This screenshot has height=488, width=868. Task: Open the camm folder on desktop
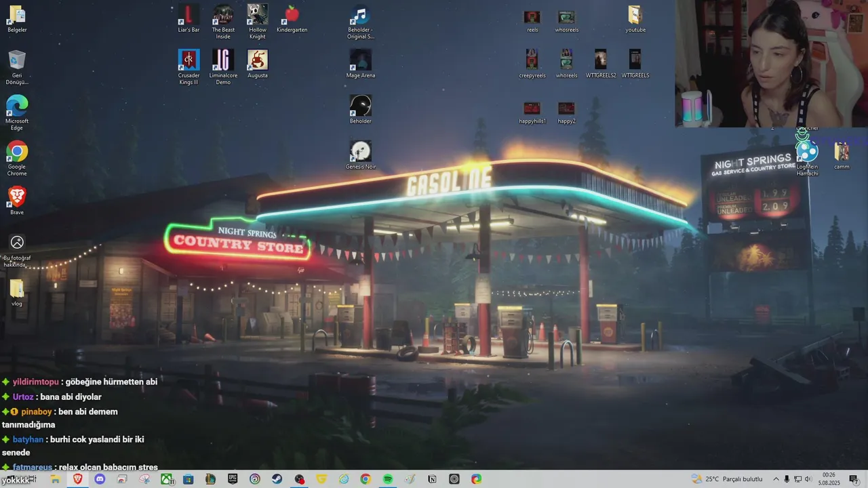point(842,155)
